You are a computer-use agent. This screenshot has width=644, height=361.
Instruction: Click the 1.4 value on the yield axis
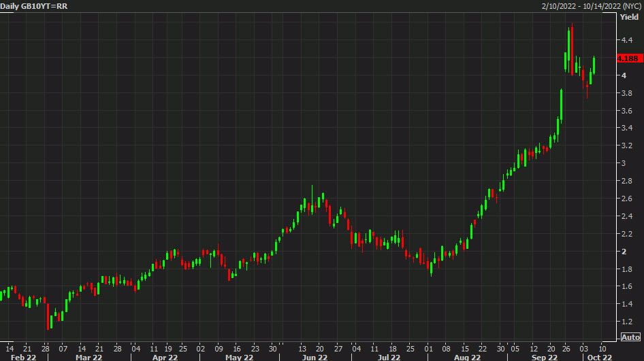627,304
